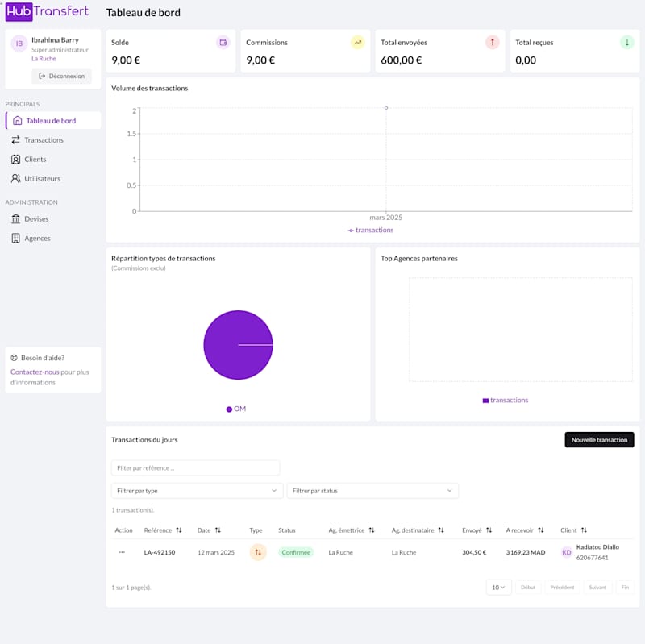Open the rows-per-page 10 dropdown
This screenshot has height=644, width=645.
[498, 588]
